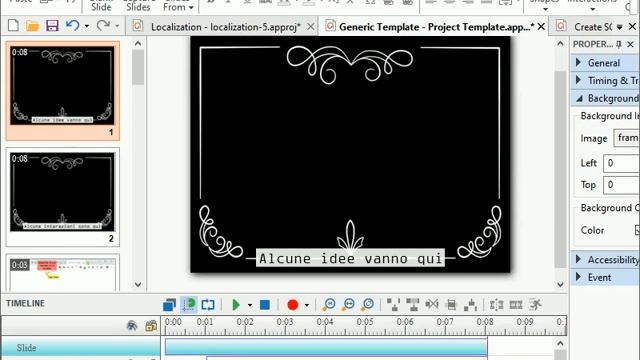This screenshot has width=640, height=360.
Task: Zoom the timeline to fit
Action: click(349, 304)
